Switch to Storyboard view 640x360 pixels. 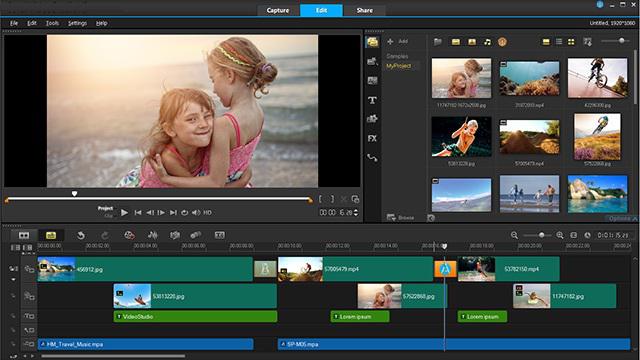pos(24,235)
